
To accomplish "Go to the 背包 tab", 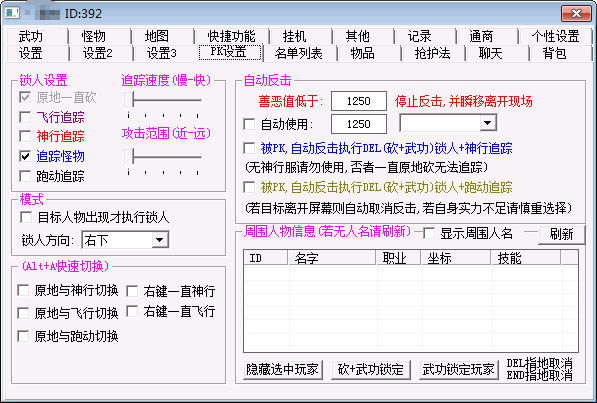I will 554,53.
